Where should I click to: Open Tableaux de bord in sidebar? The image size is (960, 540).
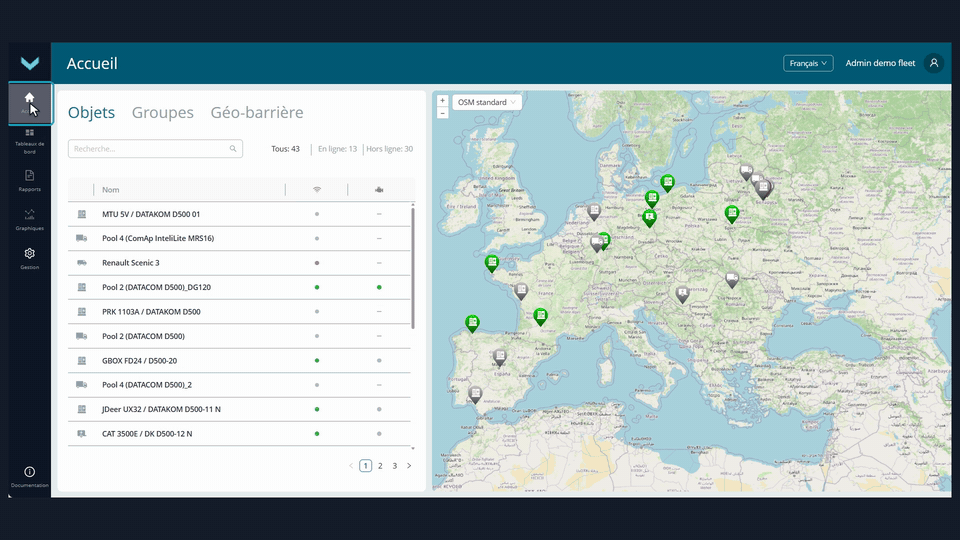pos(29,141)
